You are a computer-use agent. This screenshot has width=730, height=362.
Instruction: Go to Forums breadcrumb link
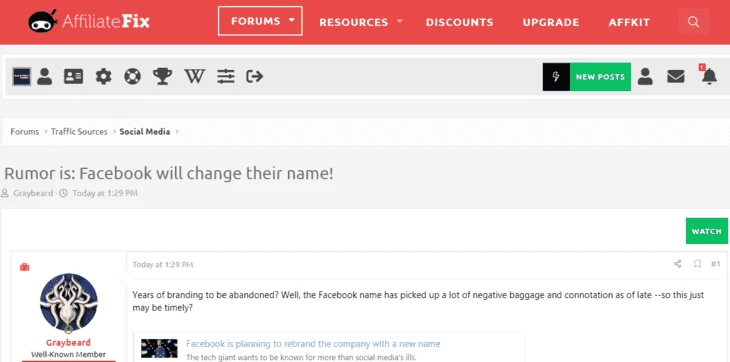coord(25,132)
